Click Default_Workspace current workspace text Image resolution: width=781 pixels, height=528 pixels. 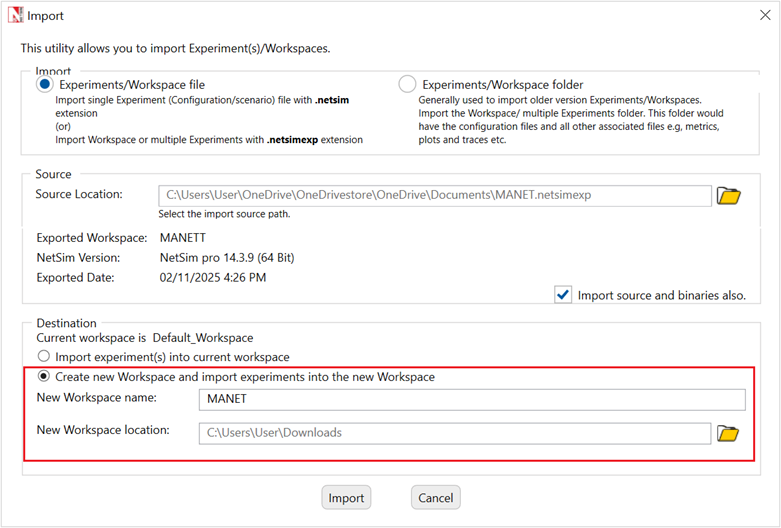[203, 338]
